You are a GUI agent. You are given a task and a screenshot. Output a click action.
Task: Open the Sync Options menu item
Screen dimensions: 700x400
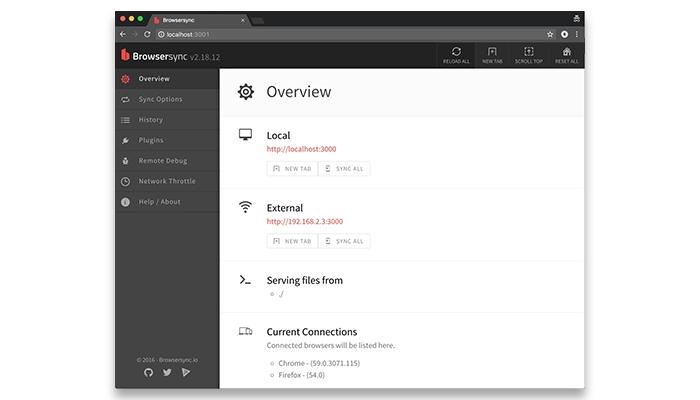(167, 100)
